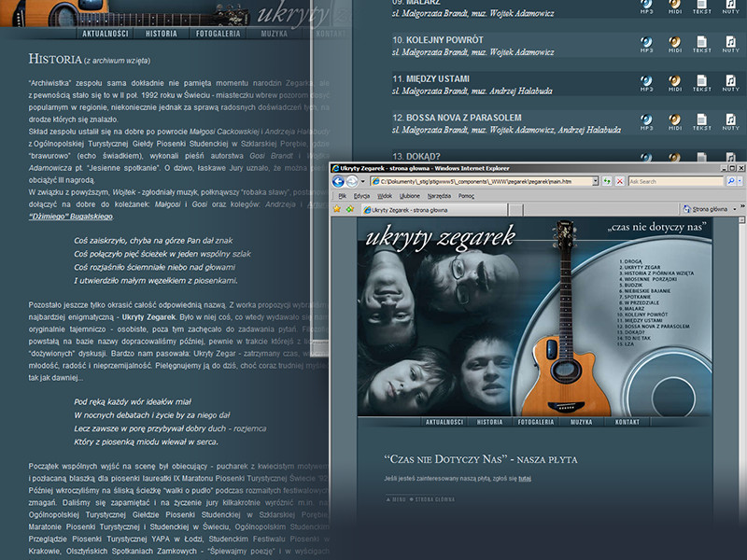View lyrics (Tekst) for Malarz
This screenshot has height=560, width=747.
[x=702, y=7]
